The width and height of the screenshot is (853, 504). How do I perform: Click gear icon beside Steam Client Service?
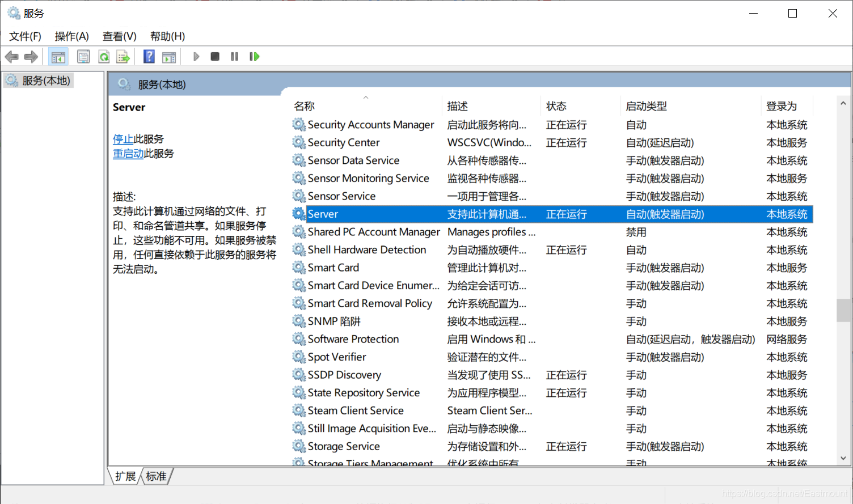[x=299, y=410]
